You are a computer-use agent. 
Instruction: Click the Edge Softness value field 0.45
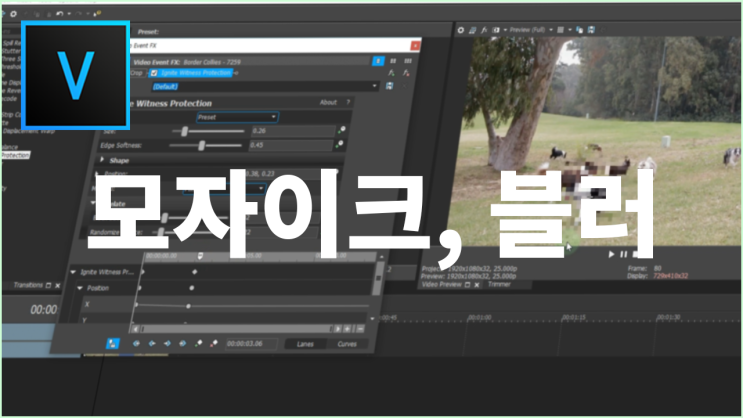point(290,145)
